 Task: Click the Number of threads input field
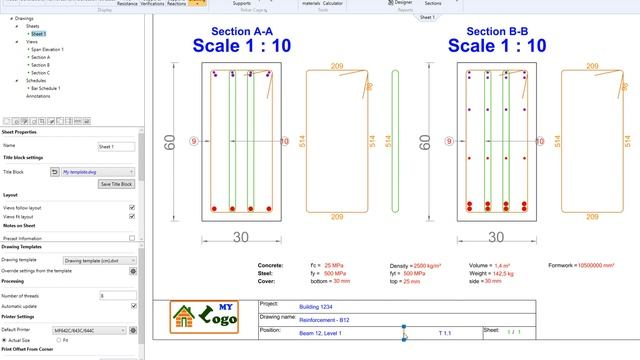pyautogui.click(x=118, y=296)
